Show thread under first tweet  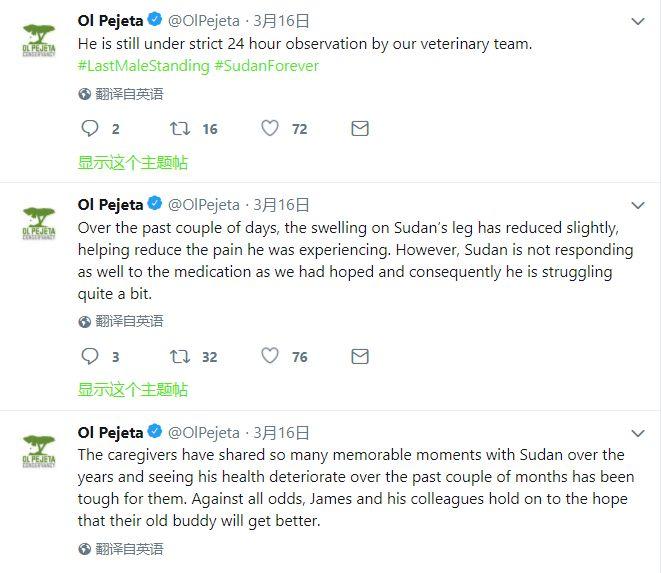coord(132,162)
